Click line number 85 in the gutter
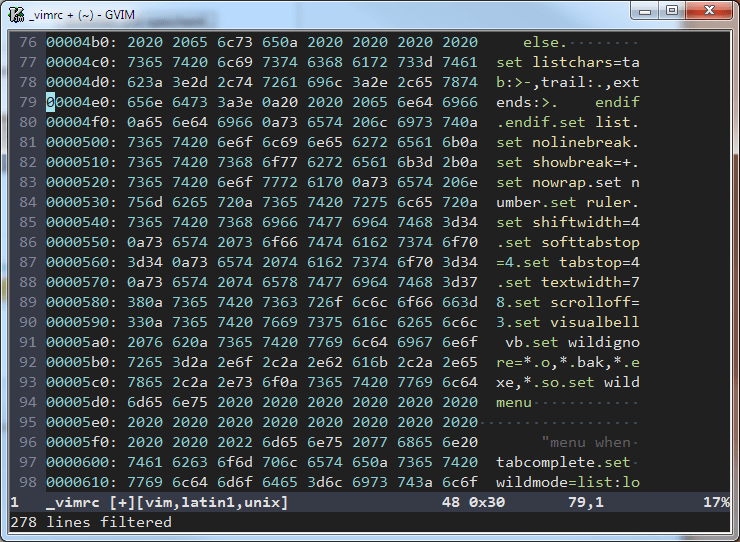 [28, 222]
